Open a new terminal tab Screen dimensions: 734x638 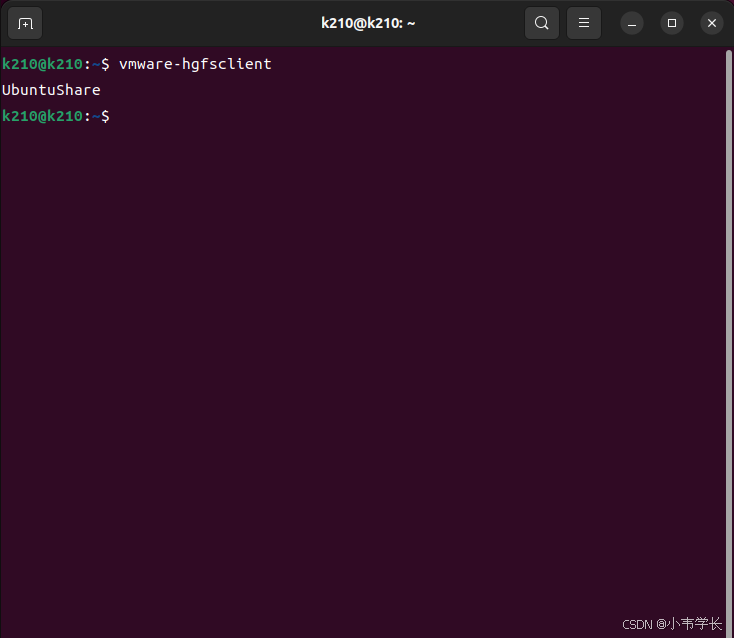[25, 23]
